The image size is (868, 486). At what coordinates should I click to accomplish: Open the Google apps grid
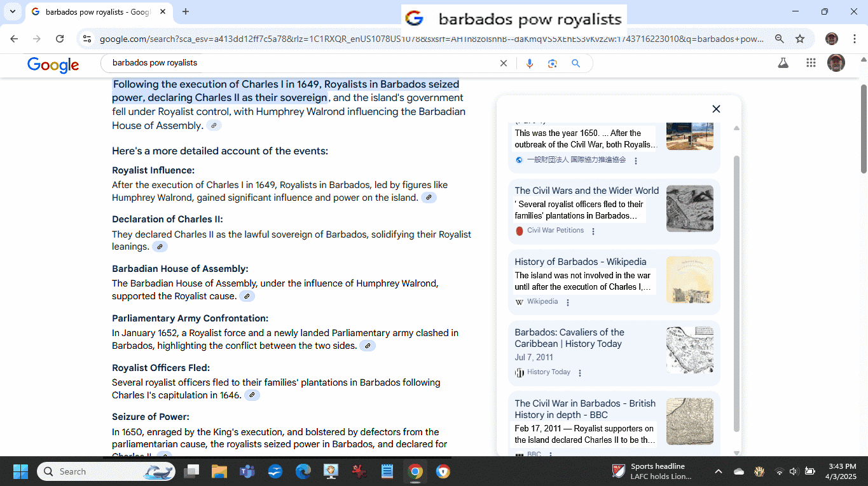pyautogui.click(x=811, y=63)
